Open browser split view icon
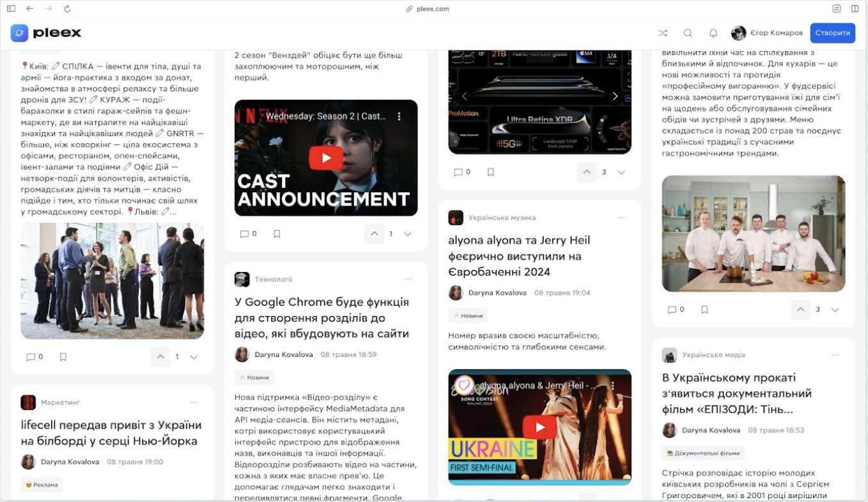The width and height of the screenshot is (868, 502). click(x=855, y=9)
